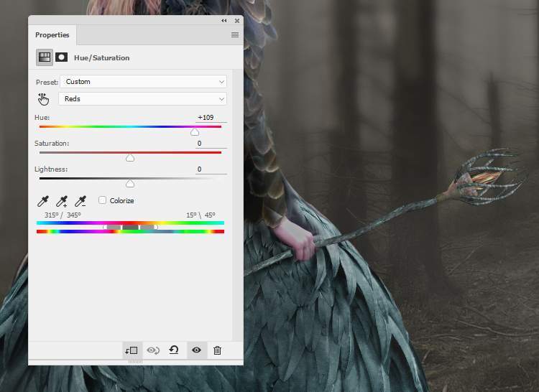Reset adjustment to defaults
The image size is (539, 392).
pos(174,350)
